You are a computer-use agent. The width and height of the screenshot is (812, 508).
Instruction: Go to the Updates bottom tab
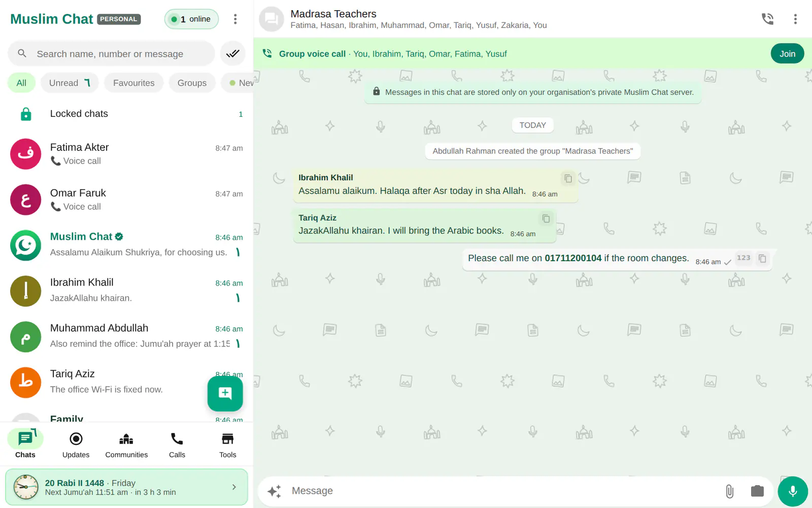[x=76, y=444]
